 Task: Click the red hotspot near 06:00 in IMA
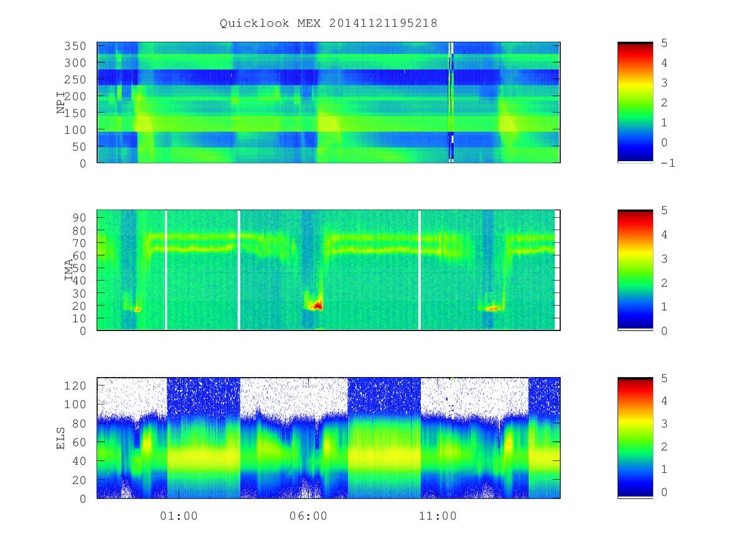coord(317,306)
